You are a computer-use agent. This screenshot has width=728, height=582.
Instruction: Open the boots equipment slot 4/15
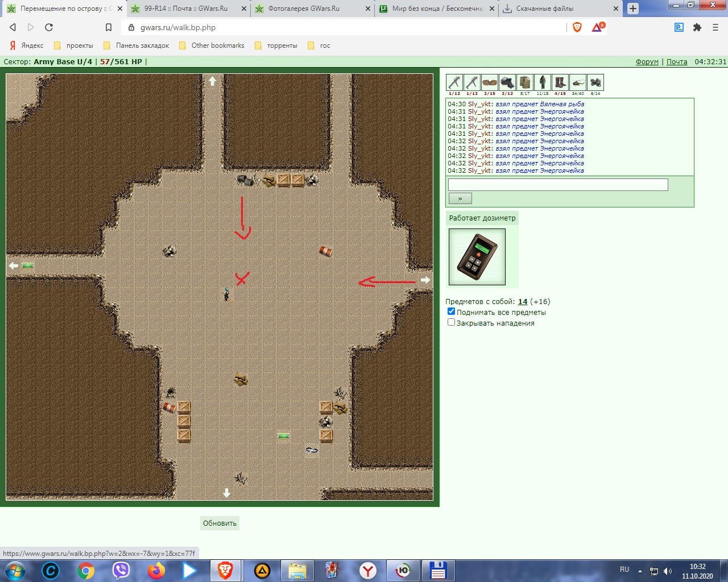[x=560, y=83]
